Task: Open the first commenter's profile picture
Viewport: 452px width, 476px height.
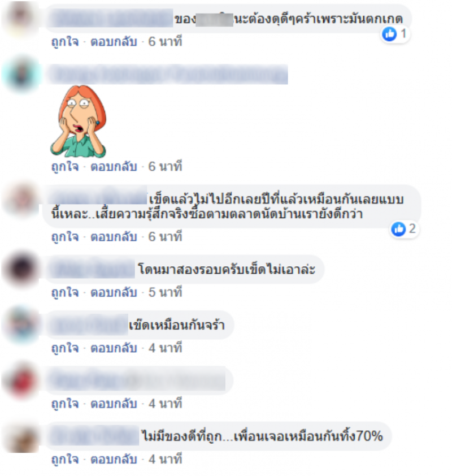Action: pos(21,18)
